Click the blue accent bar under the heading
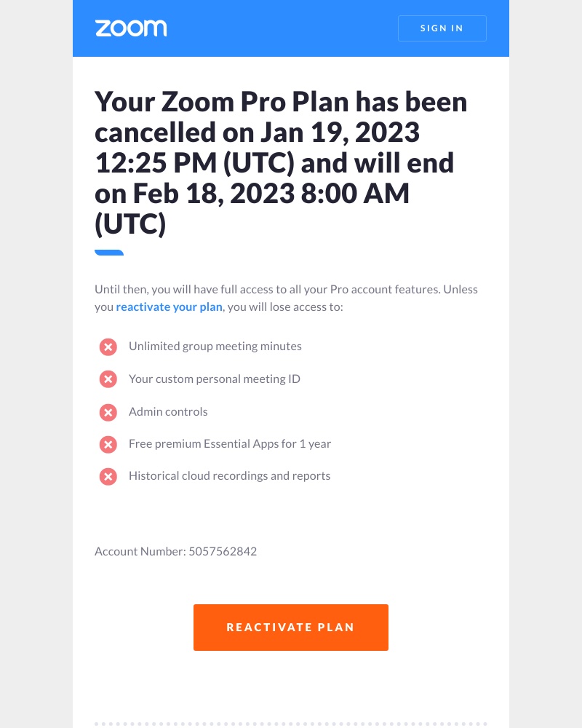Image resolution: width=582 pixels, height=728 pixels. pos(109,253)
